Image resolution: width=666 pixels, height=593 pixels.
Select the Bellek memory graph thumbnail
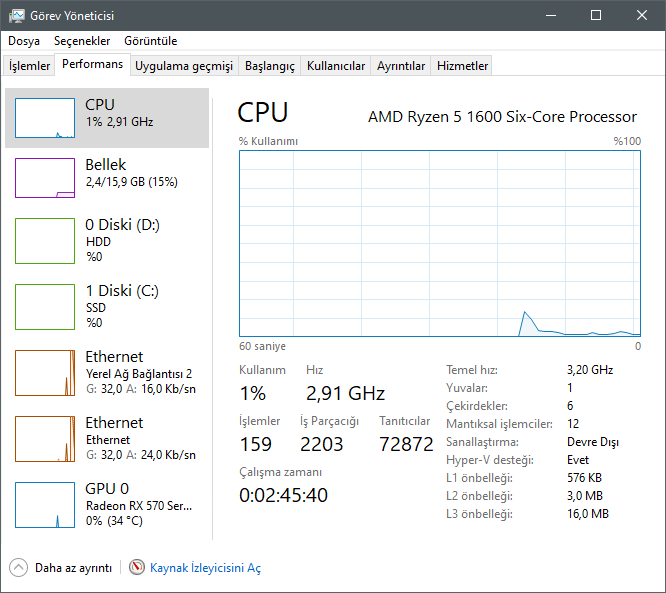(x=45, y=178)
